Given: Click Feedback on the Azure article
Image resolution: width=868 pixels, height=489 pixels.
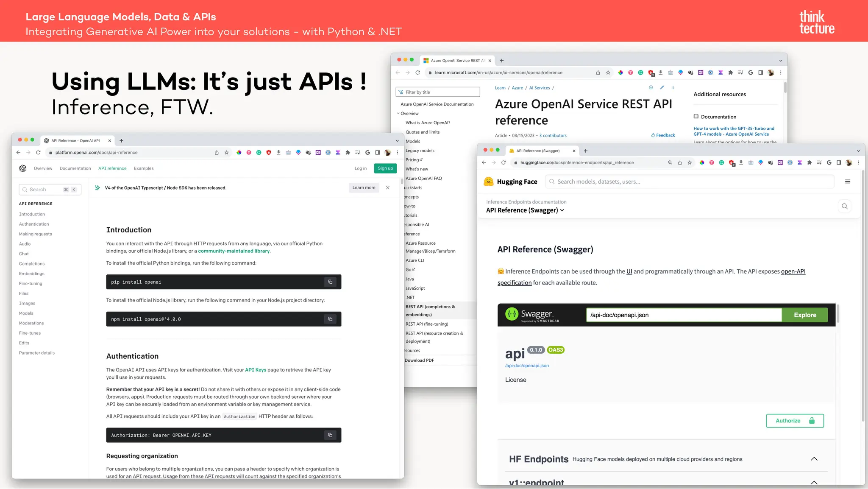Looking at the screenshot, I should tap(663, 135).
